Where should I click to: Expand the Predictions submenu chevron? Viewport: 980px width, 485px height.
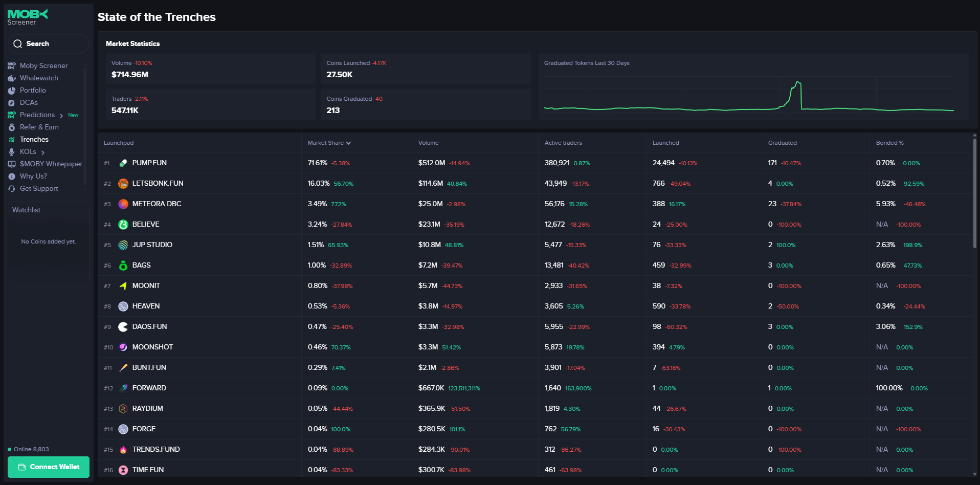tap(61, 116)
